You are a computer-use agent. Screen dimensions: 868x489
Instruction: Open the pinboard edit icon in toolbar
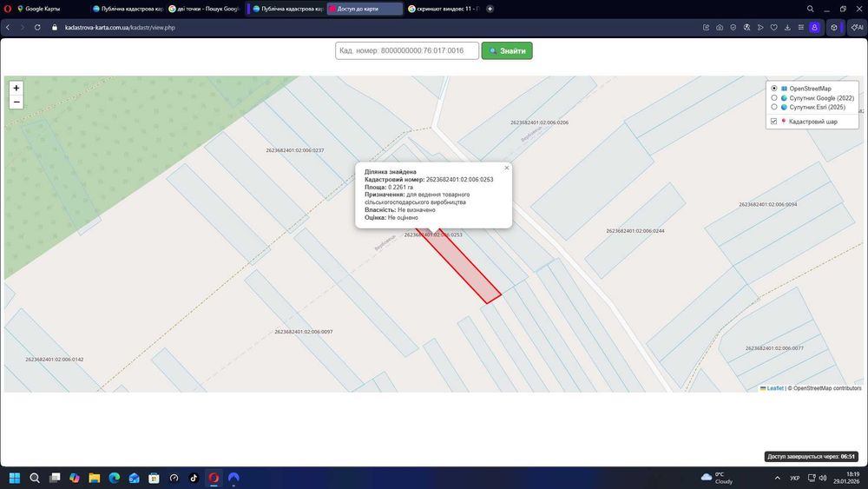(x=706, y=27)
